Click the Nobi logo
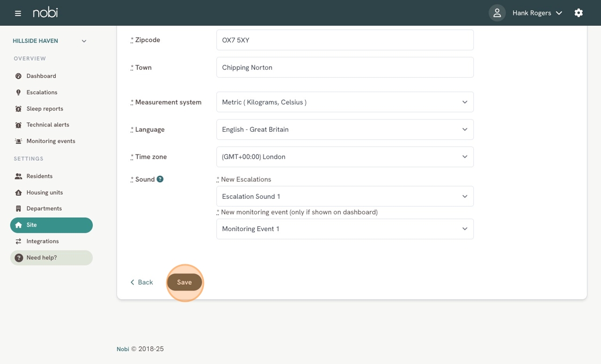Image resolution: width=601 pixels, height=364 pixels. pyautogui.click(x=45, y=13)
